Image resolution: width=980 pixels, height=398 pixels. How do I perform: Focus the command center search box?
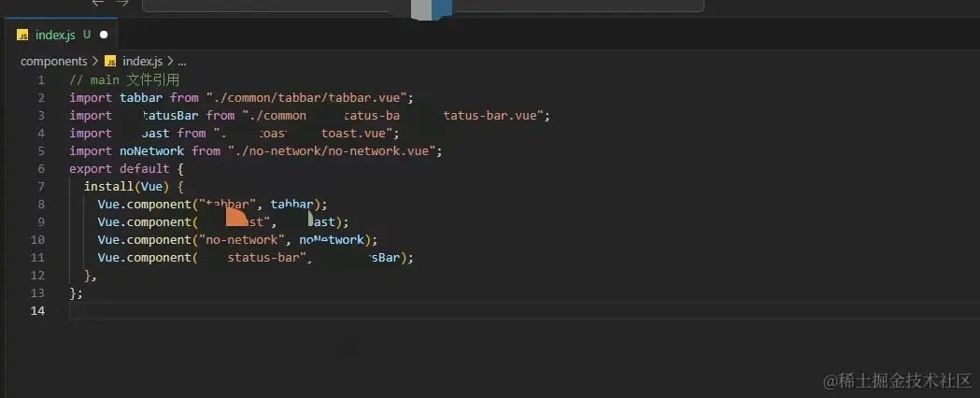[x=423, y=5]
